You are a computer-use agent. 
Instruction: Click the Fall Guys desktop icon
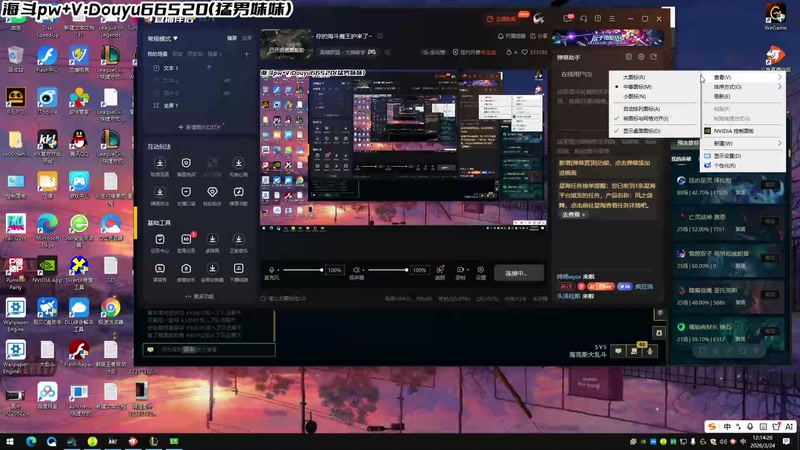point(15,228)
